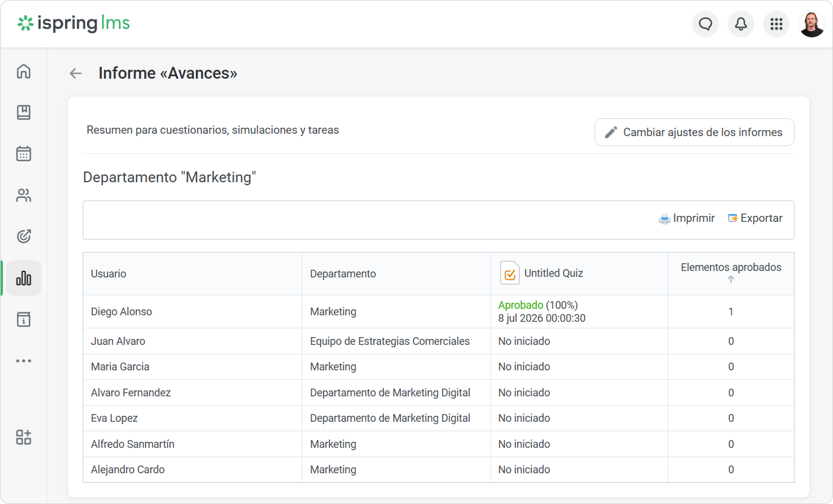Select the reports bar chart icon

pyautogui.click(x=24, y=278)
